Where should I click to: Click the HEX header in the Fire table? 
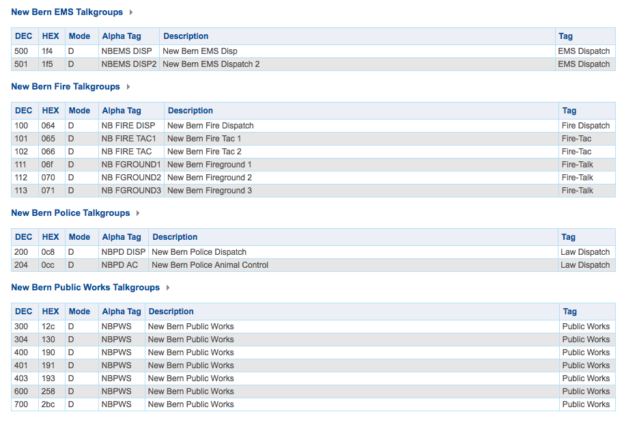pyautogui.click(x=51, y=110)
